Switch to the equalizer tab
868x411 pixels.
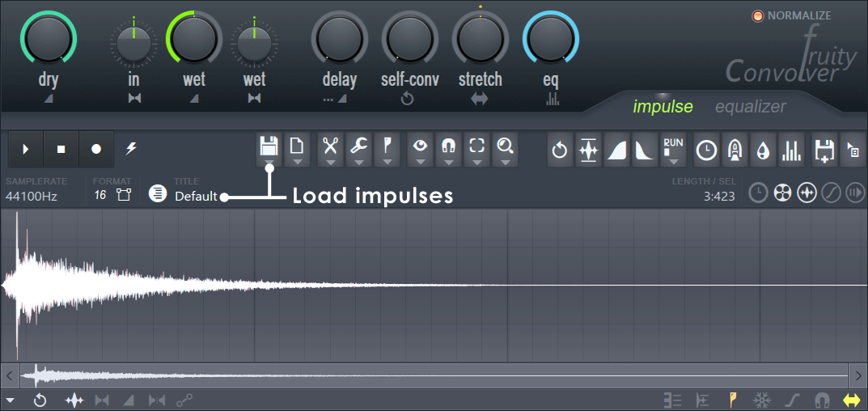coord(750,107)
